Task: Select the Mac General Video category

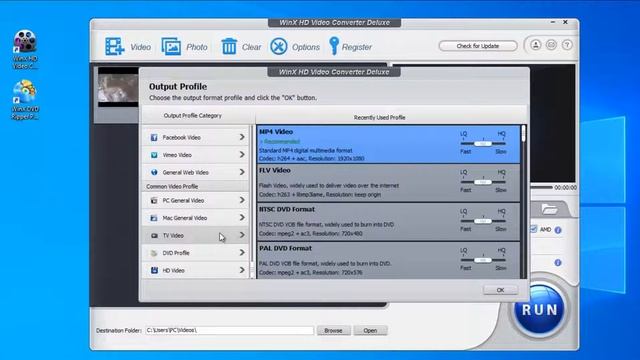Action: point(196,218)
